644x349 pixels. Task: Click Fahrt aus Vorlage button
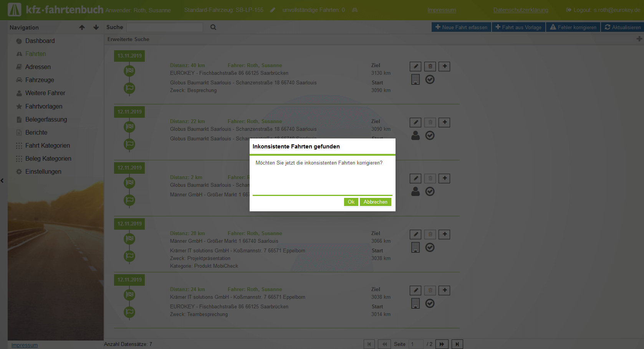[x=518, y=27]
